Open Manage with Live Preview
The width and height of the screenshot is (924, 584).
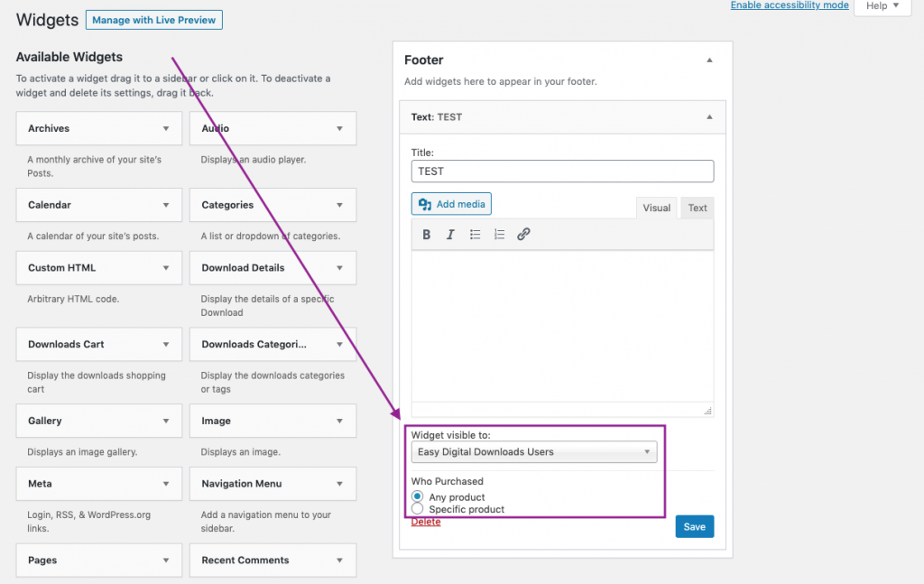153,19
